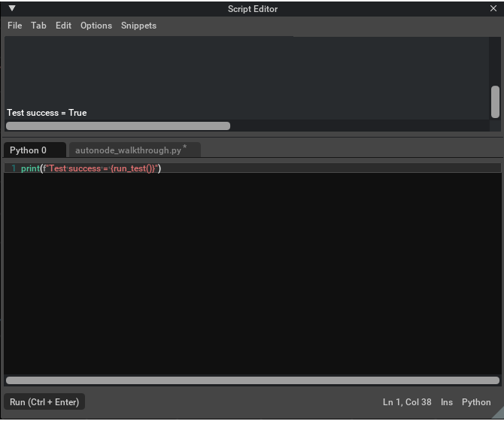This screenshot has width=504, height=421.
Task: Open the Edit menu
Action: (x=63, y=26)
